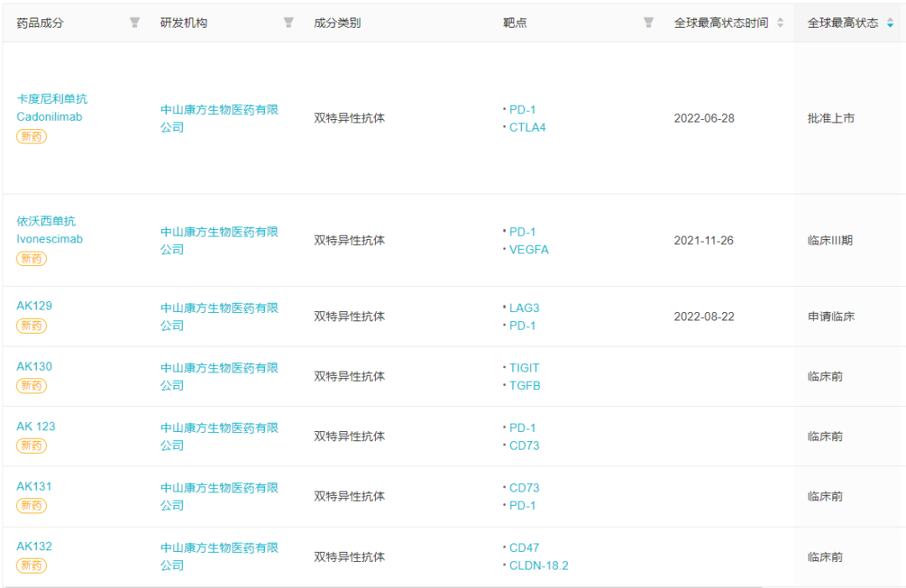Image resolution: width=906 pixels, height=588 pixels.
Task: Click CTLA4 target link
Action: tap(528, 127)
